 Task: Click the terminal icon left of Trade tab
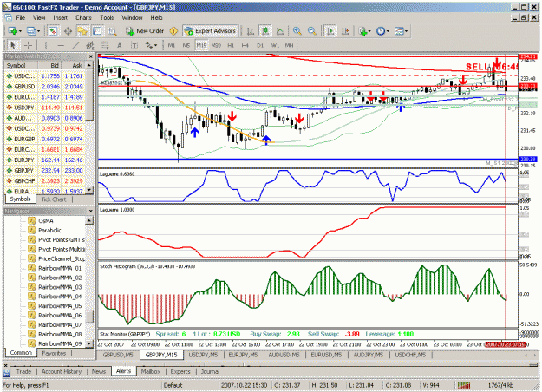(x=6, y=373)
